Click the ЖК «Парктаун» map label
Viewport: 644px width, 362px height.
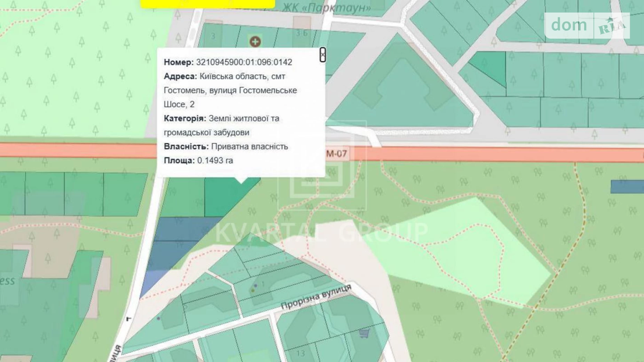click(326, 8)
